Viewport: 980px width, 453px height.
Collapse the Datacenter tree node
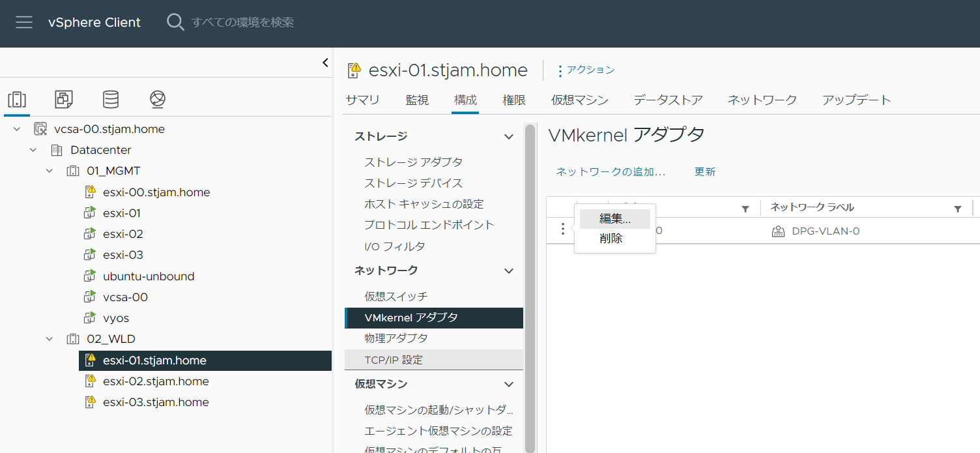pyautogui.click(x=33, y=150)
